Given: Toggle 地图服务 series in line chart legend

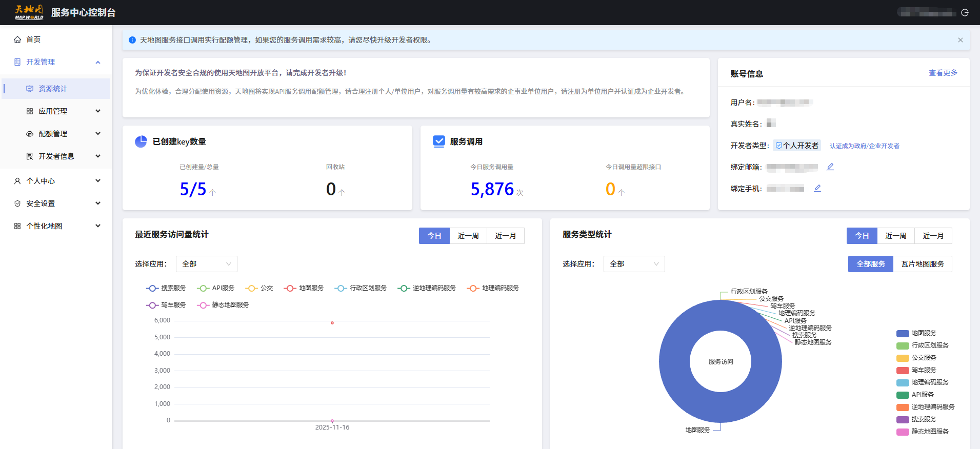Looking at the screenshot, I should pos(304,288).
